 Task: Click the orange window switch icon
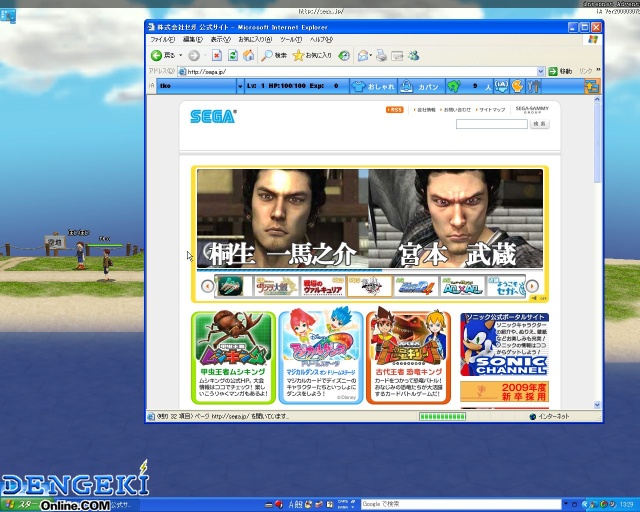tap(592, 86)
